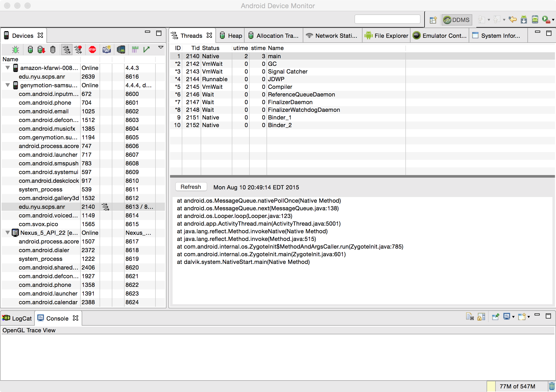Close the Console tab
The height and width of the screenshot is (392, 556).
76,318
